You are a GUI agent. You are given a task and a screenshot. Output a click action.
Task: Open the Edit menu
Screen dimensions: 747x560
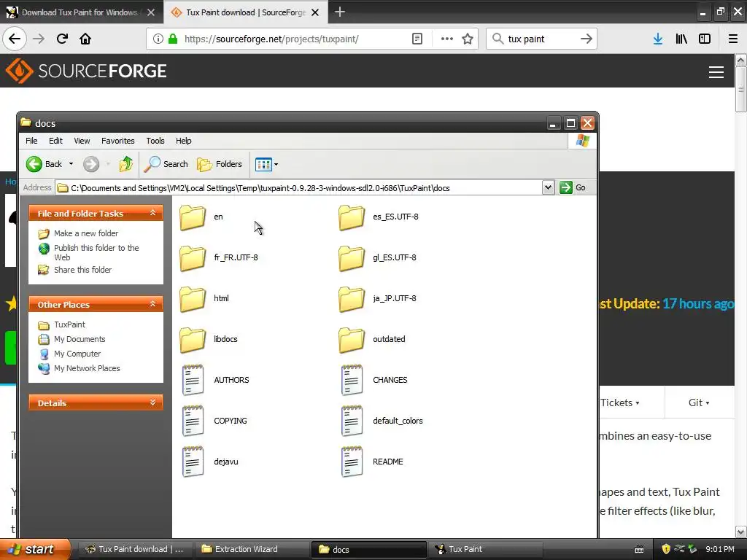(x=55, y=141)
